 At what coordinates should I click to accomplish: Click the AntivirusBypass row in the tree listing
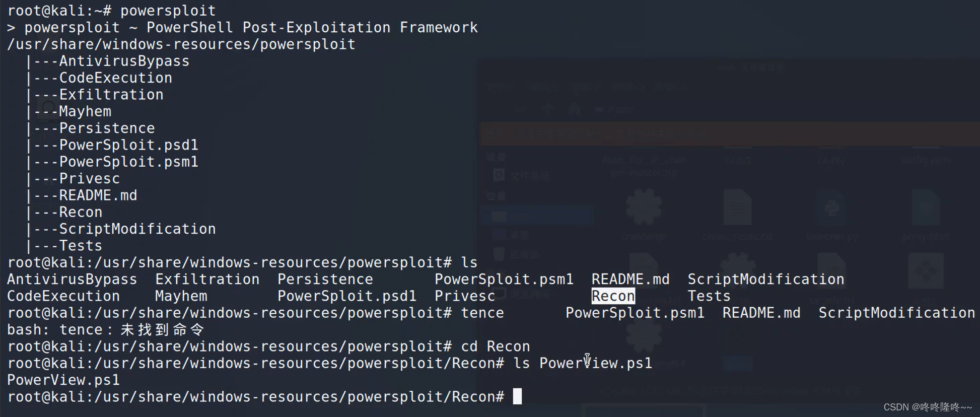[124, 61]
